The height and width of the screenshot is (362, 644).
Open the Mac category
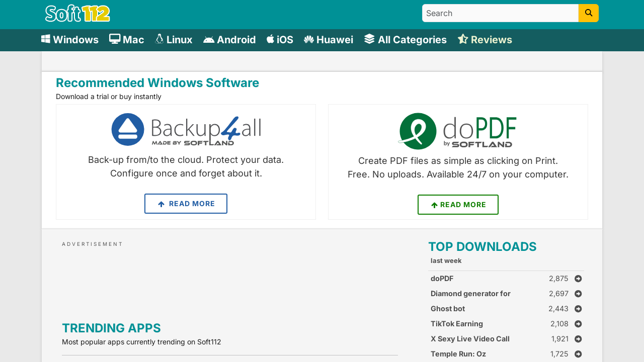(x=127, y=40)
